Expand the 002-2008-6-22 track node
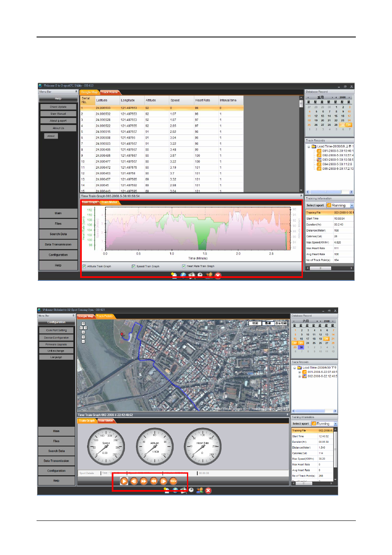The height and width of the screenshot is (555, 392). [x=299, y=376]
